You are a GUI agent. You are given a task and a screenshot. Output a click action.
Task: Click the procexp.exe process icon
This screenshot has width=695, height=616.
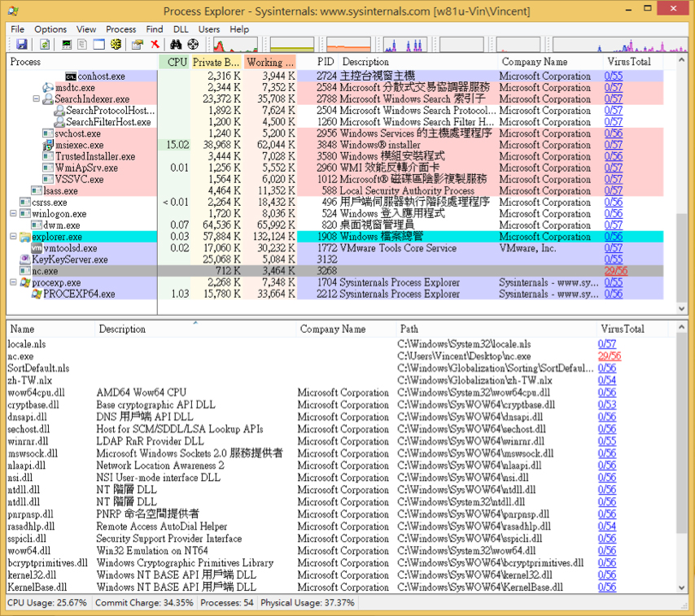point(25,282)
